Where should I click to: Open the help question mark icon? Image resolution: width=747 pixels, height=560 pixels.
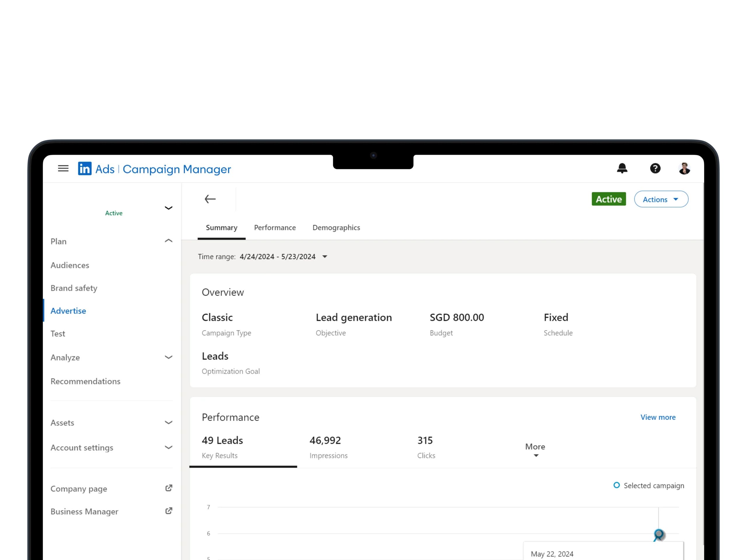(655, 168)
